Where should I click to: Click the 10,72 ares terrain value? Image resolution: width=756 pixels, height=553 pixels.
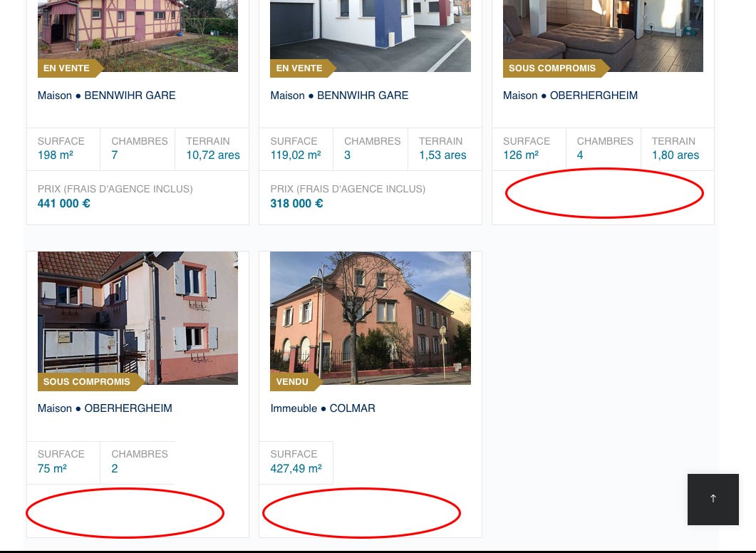(x=213, y=155)
